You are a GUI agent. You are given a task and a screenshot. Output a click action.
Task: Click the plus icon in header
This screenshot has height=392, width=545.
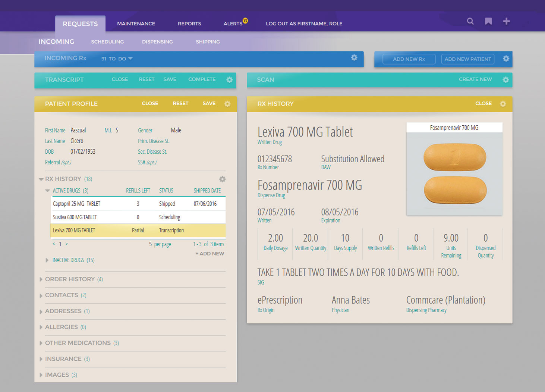tap(506, 21)
